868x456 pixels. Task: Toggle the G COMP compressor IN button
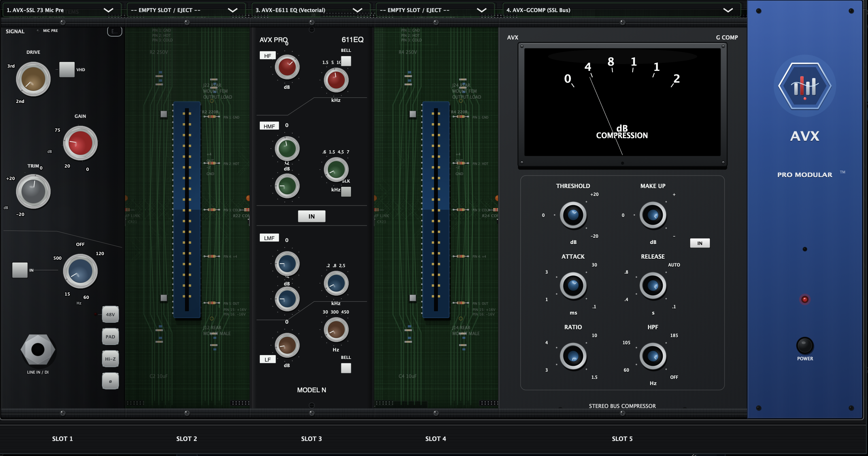(700, 243)
